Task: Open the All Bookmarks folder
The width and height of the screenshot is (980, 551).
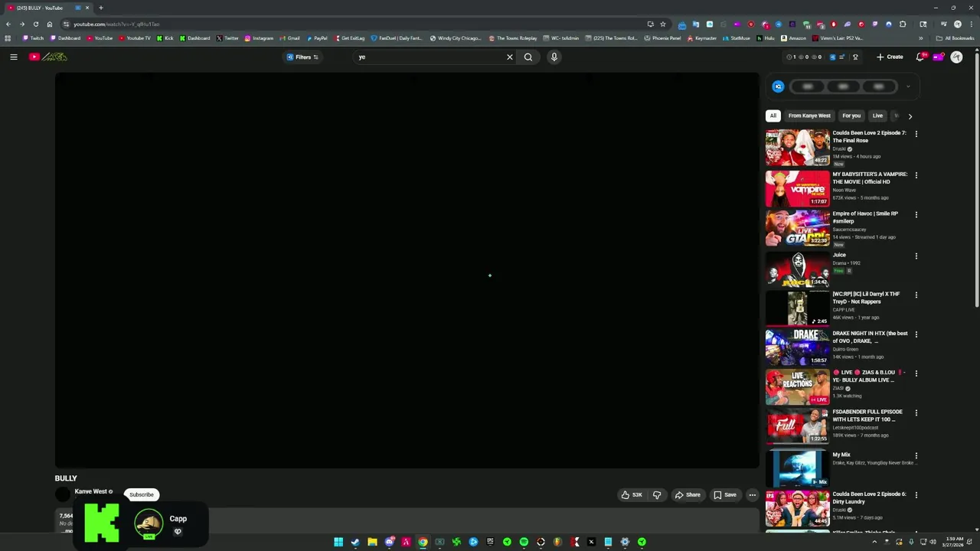Action: coord(955,38)
